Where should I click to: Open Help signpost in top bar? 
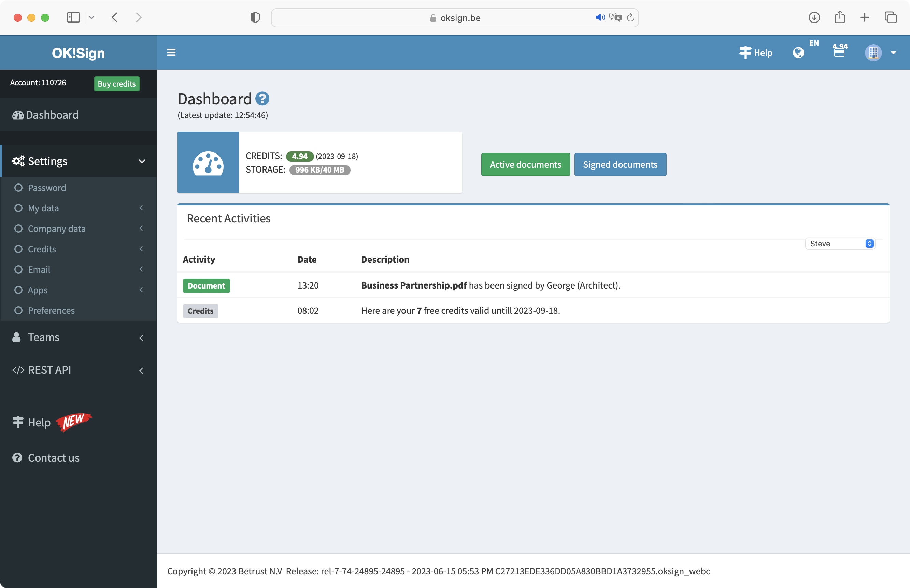(755, 52)
